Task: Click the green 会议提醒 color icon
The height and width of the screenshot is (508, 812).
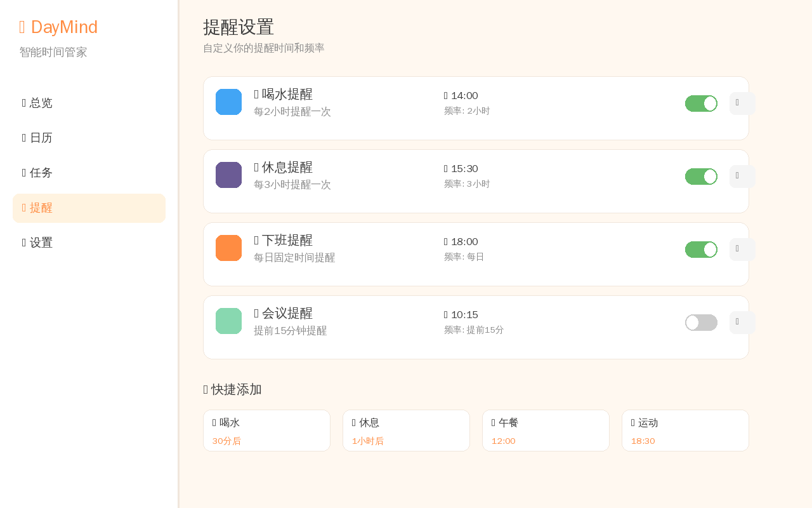Action: click(228, 321)
